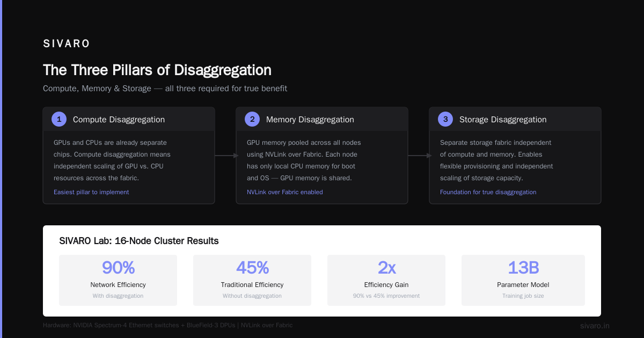Select the number 3 circle badge
Screen dimensions: 644x338
click(x=445, y=119)
